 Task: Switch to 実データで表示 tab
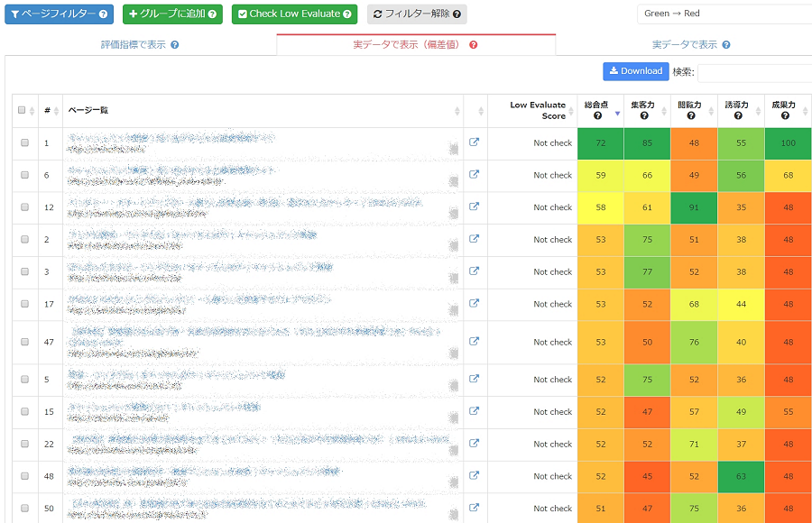coord(684,44)
